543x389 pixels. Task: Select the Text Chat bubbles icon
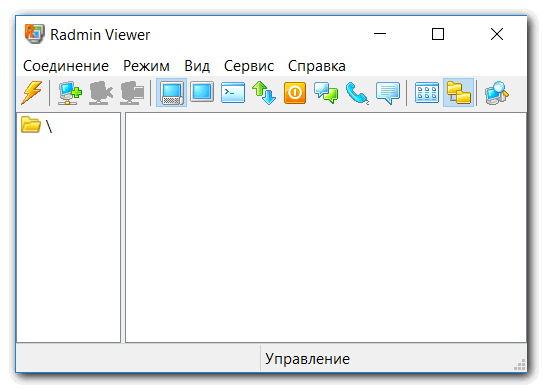click(326, 92)
